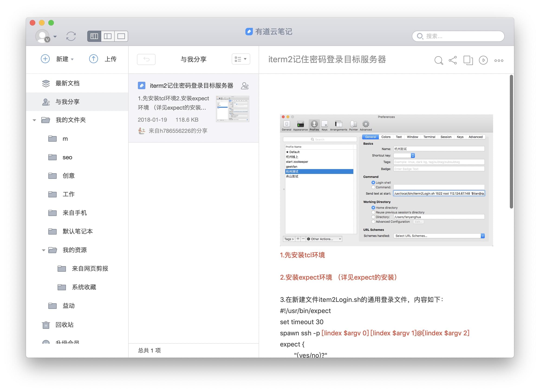Screen dimensions: 540x392
Task: Click the back arrow button
Action: click(146, 59)
